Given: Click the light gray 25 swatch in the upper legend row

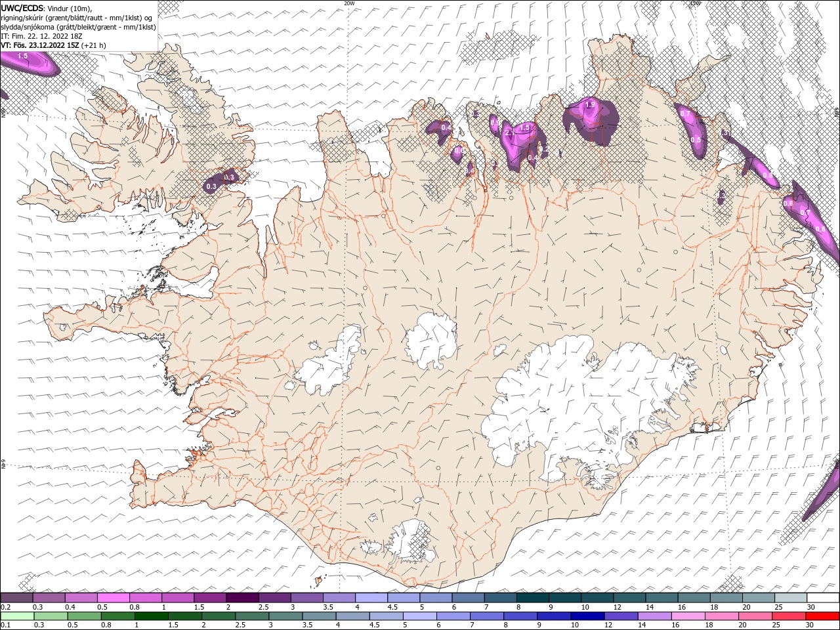Looking at the screenshot, I should 791,598.
